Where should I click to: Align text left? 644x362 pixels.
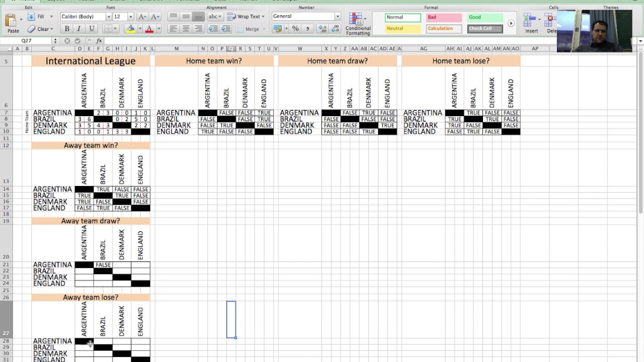coord(174,29)
